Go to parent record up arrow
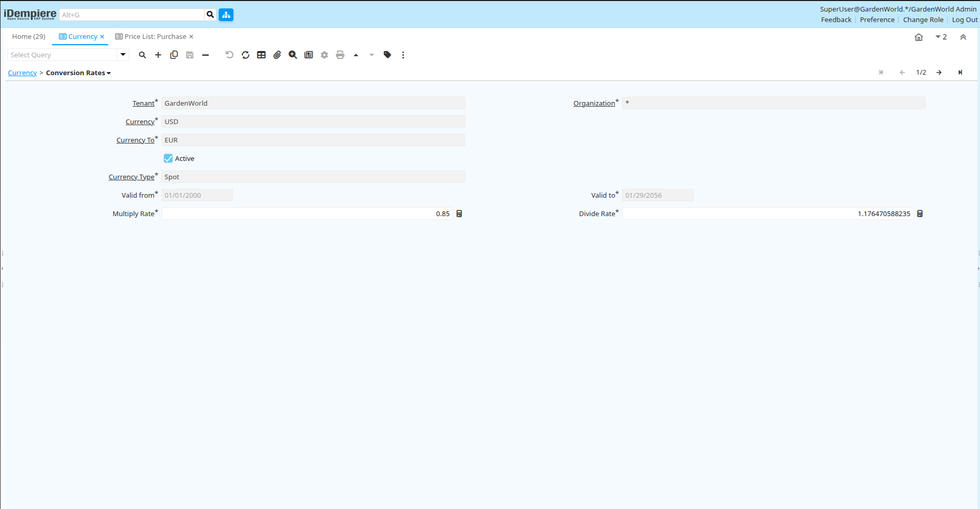Viewport: 980px width, 509px height. [x=356, y=55]
